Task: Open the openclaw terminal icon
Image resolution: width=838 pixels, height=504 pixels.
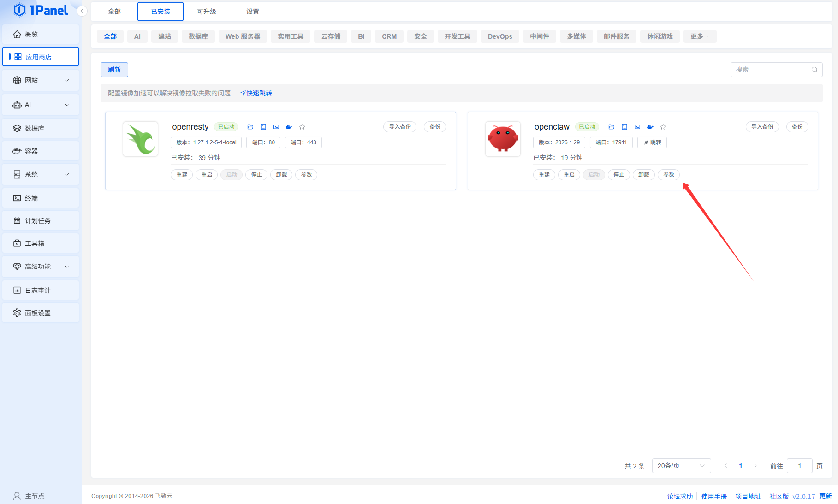Action: tap(637, 127)
